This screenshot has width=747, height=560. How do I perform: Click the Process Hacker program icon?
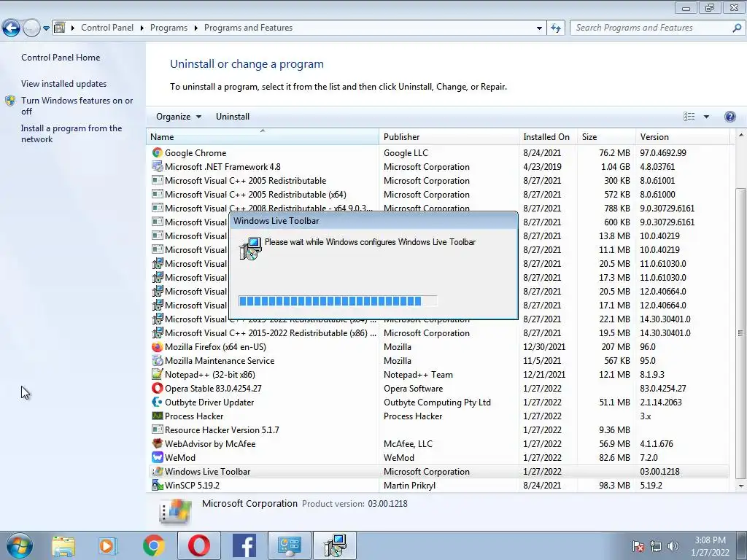click(158, 416)
